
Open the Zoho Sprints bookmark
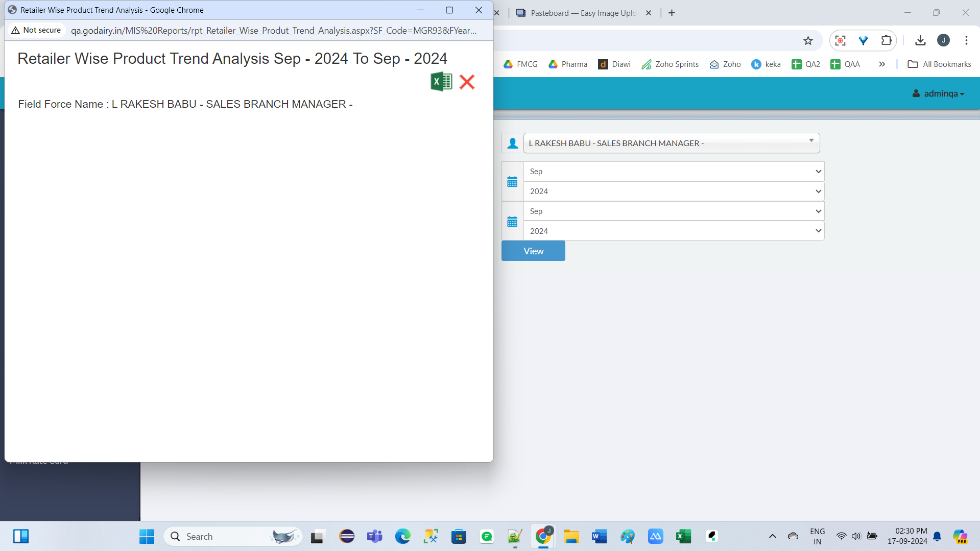pos(670,64)
